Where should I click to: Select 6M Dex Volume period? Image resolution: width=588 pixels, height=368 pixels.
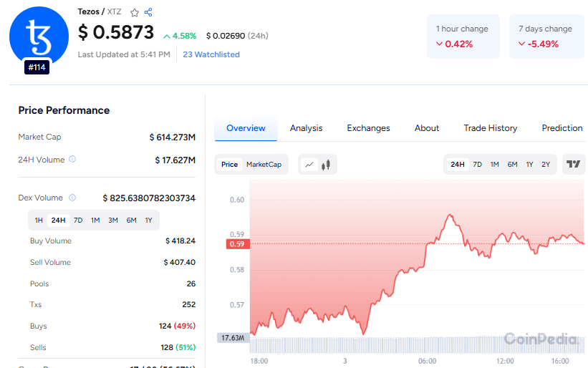[x=131, y=221]
